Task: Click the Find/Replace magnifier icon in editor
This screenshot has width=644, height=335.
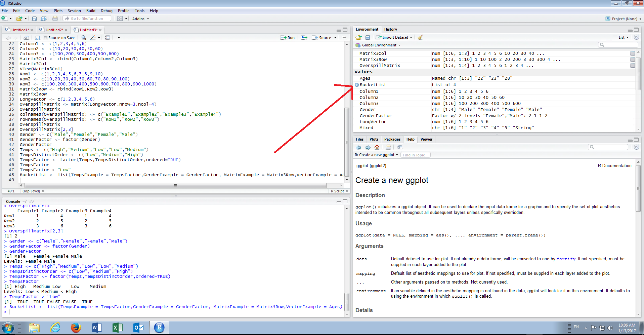Action: tap(84, 38)
